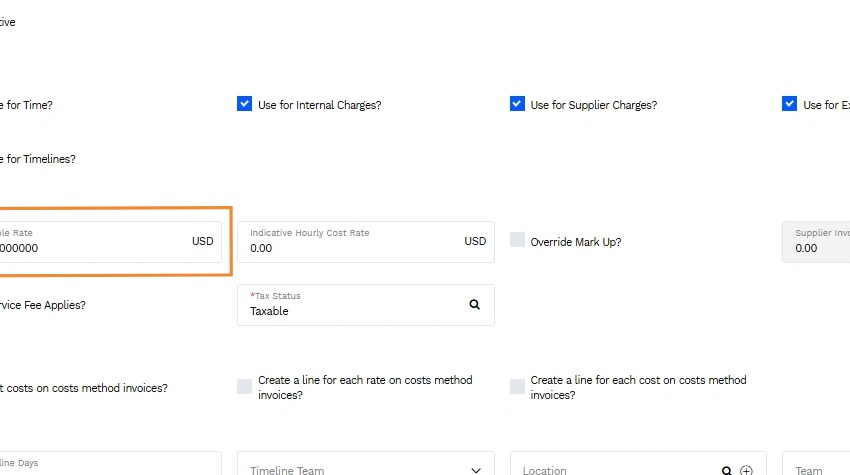
Task: Click the Timeline Days field
Action: (x=111, y=464)
